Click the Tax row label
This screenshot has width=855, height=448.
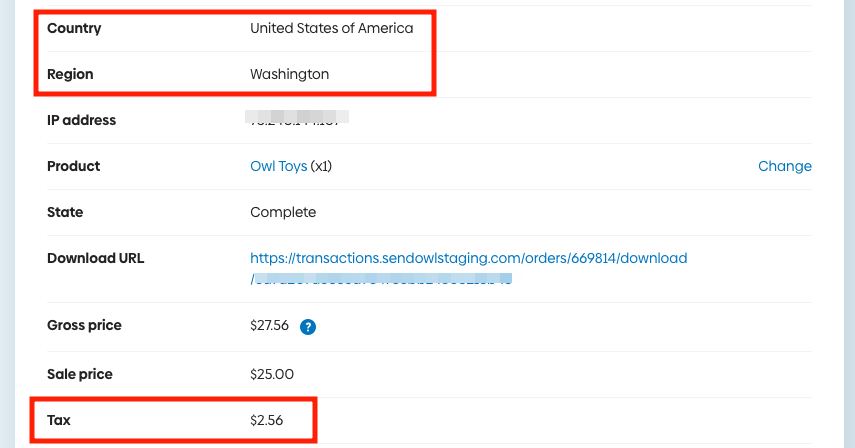coord(59,420)
